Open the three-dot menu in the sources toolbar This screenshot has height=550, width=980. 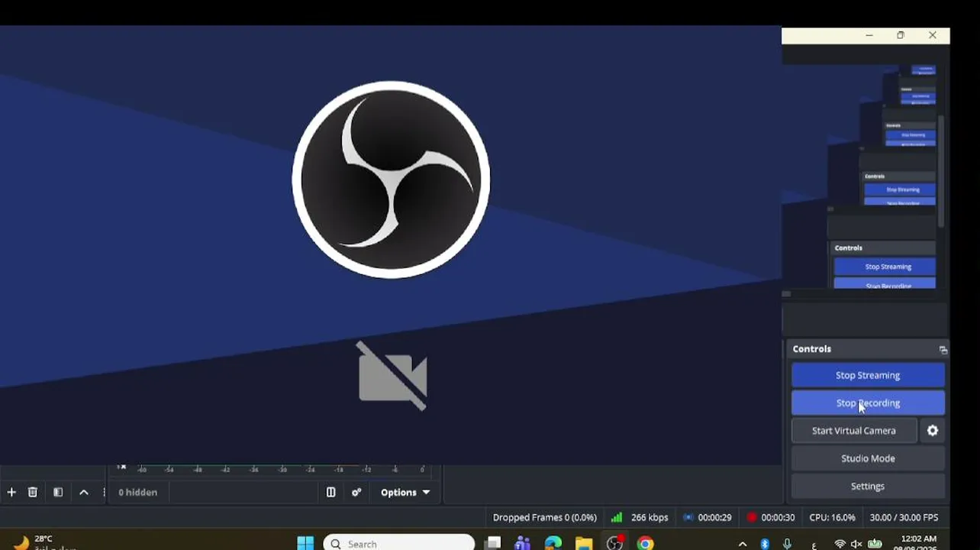click(x=104, y=493)
